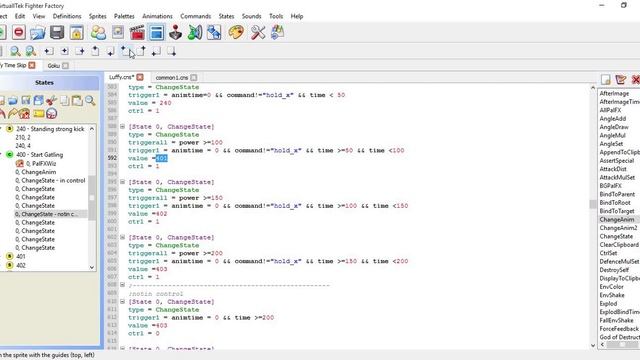Click paste clipboard icon in States panel
Image resolution: width=640 pixels, height=360 pixels.
click(x=77, y=100)
